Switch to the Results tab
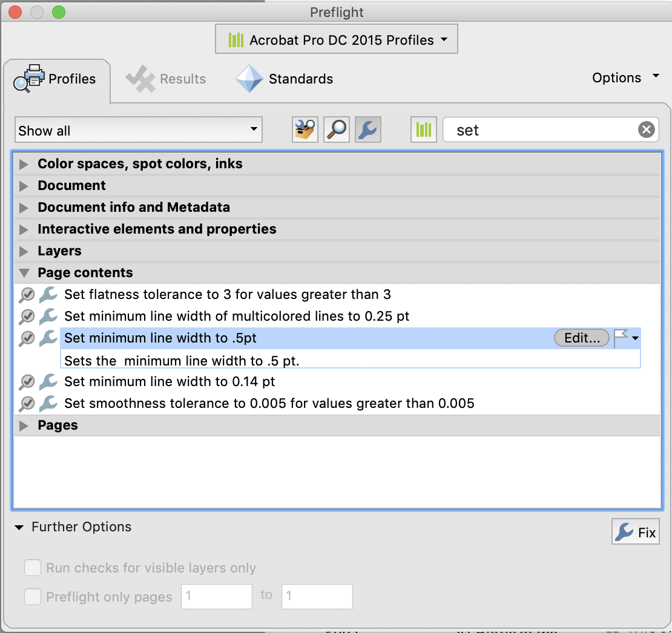Image resolution: width=672 pixels, height=633 pixels. [166, 79]
